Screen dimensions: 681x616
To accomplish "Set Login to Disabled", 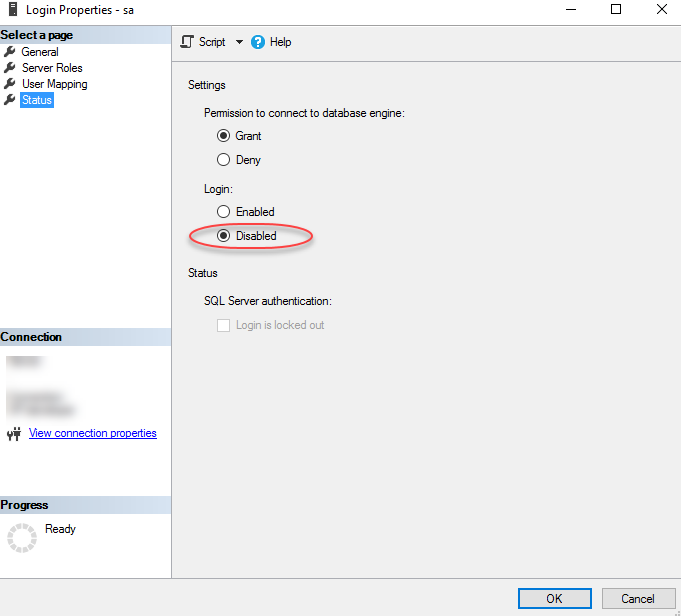I will pos(223,235).
